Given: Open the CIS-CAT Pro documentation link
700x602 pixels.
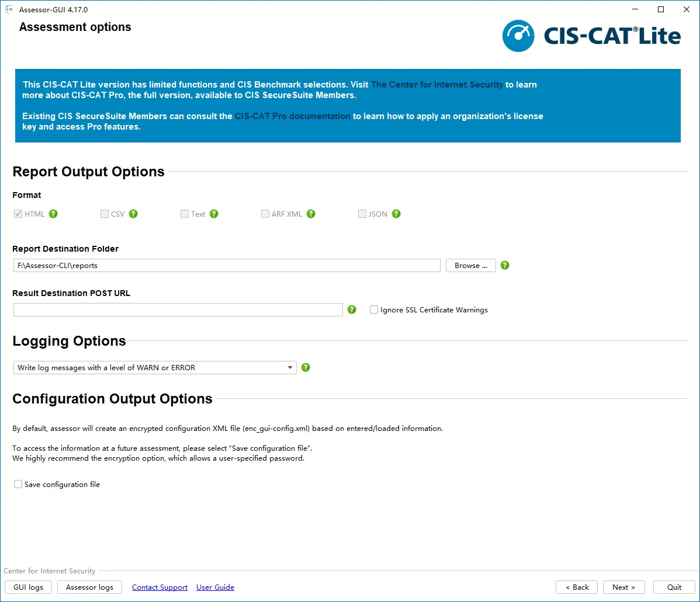Looking at the screenshot, I should (292, 116).
